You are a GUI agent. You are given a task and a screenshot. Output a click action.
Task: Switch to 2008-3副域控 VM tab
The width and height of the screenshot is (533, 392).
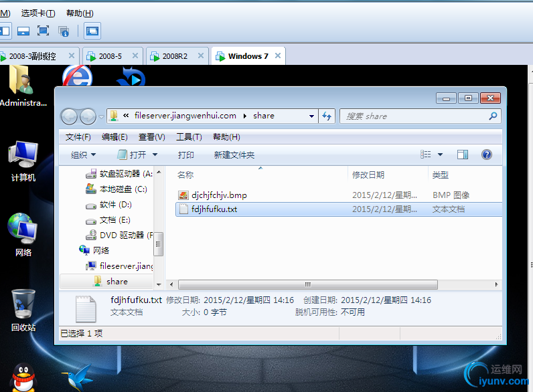click(33, 56)
